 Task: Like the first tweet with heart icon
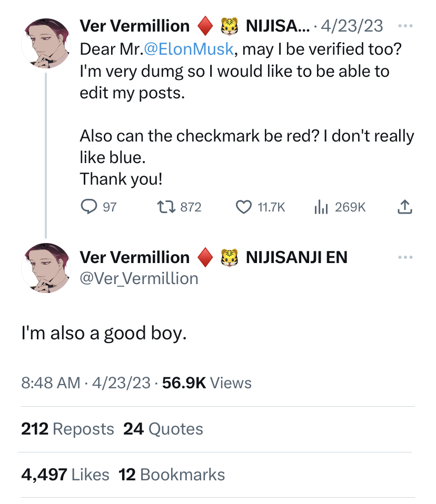243,207
